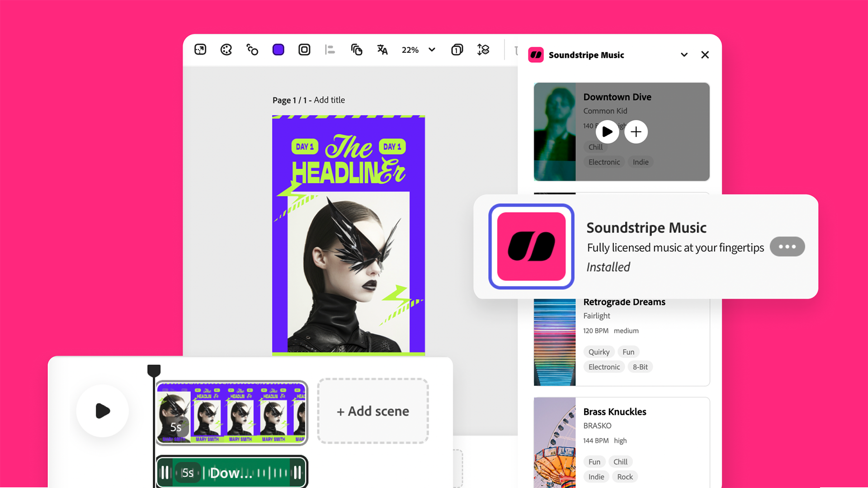Add Downtown Dive to project with plus button
Viewport: 868px width, 488px height.
pos(636,131)
